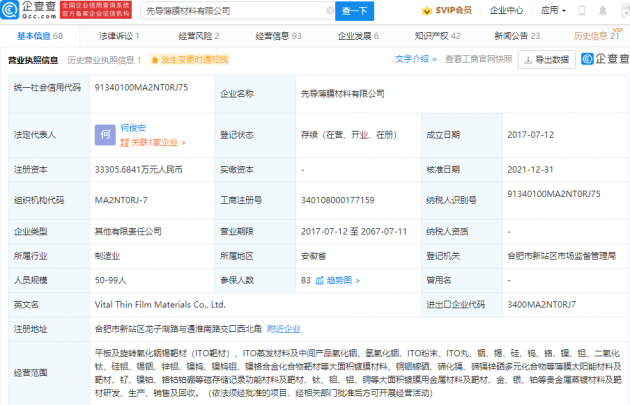The width and height of the screenshot is (630, 405).
Task: Select business term 2017-07-12 至 2067-07-11
Action: pyautogui.click(x=354, y=231)
